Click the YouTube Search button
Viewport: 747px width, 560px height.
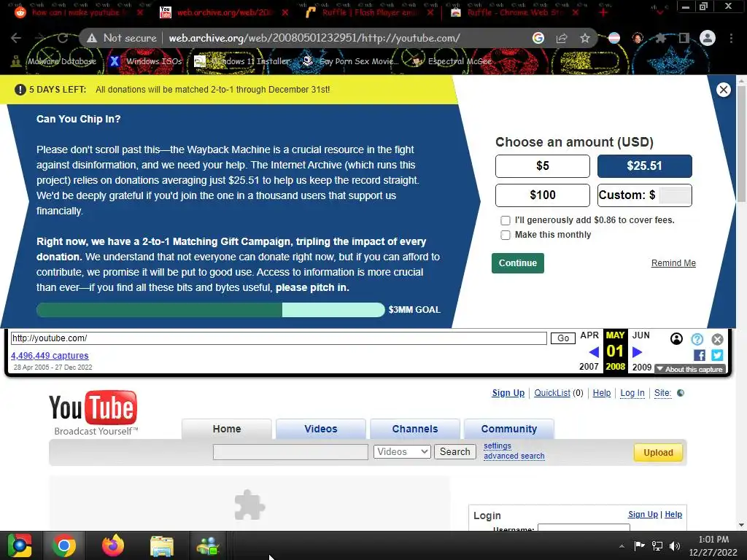(x=455, y=451)
